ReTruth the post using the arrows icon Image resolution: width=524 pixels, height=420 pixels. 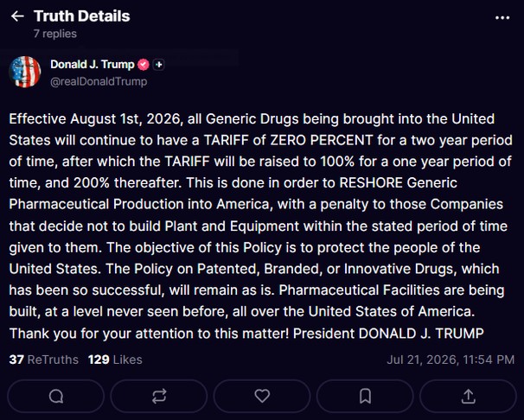(x=159, y=397)
